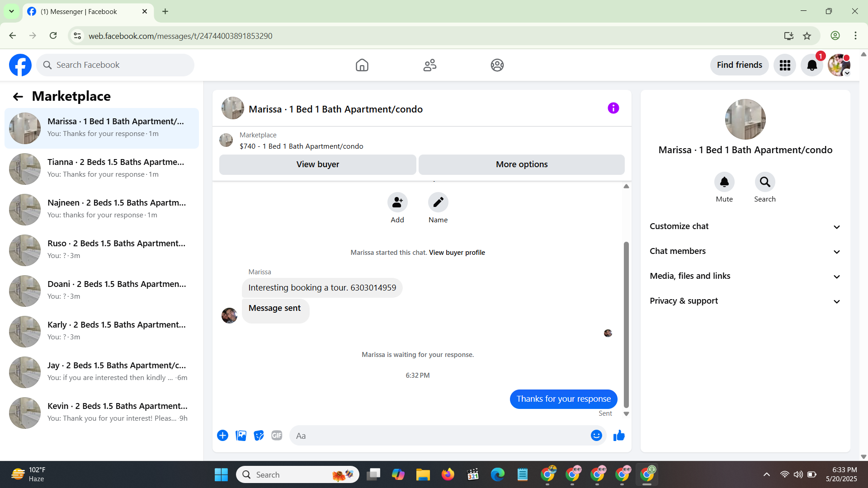Click the thumbs up like icon

coord(619,436)
